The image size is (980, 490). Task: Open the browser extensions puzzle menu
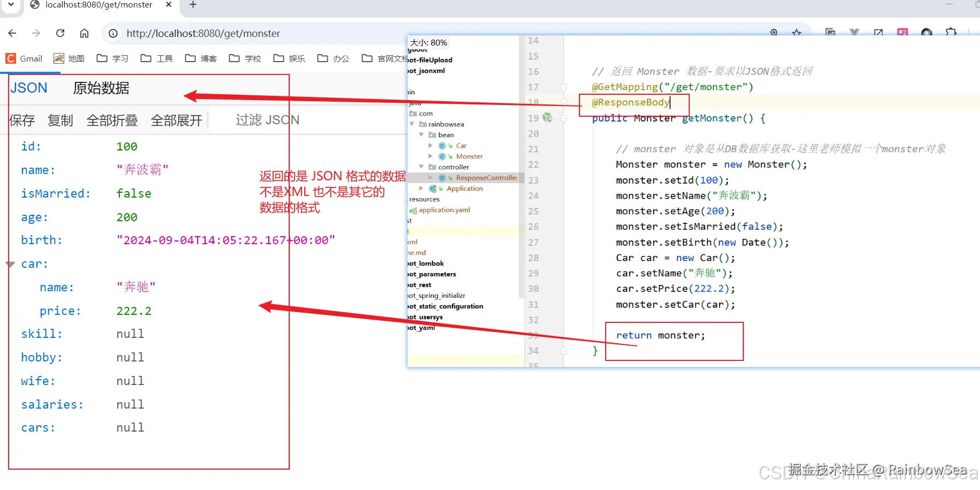click(951, 32)
